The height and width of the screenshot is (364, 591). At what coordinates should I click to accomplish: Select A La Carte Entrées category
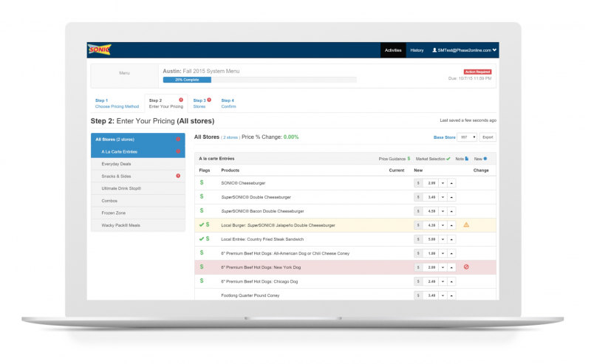pos(137,151)
